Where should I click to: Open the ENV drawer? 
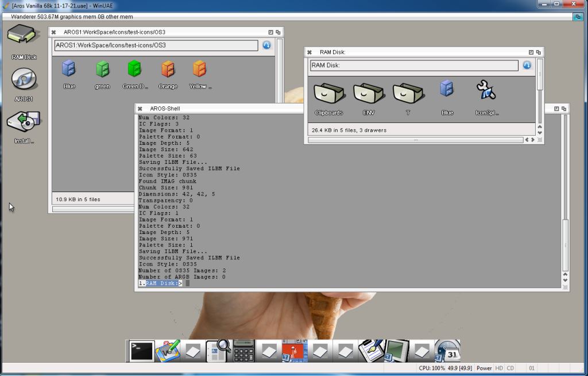click(x=369, y=93)
